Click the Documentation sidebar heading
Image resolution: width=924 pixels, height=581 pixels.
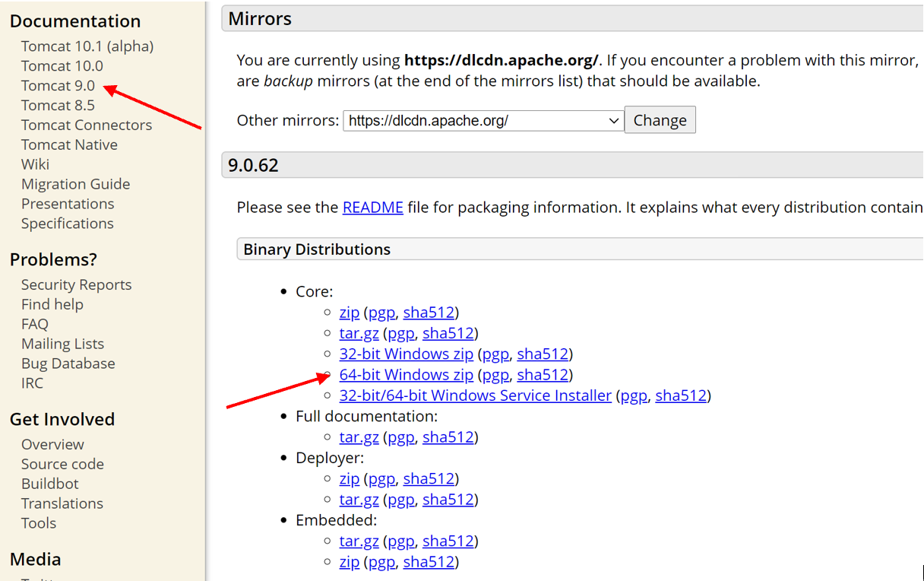[x=75, y=21]
